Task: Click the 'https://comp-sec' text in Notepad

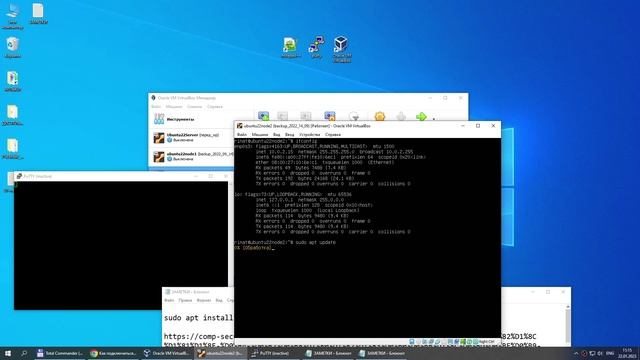Action: tap(198, 336)
